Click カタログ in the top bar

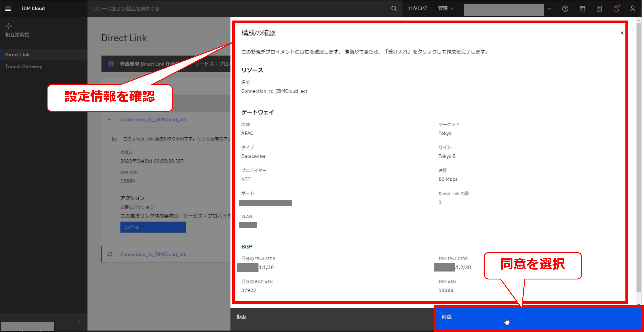417,8
